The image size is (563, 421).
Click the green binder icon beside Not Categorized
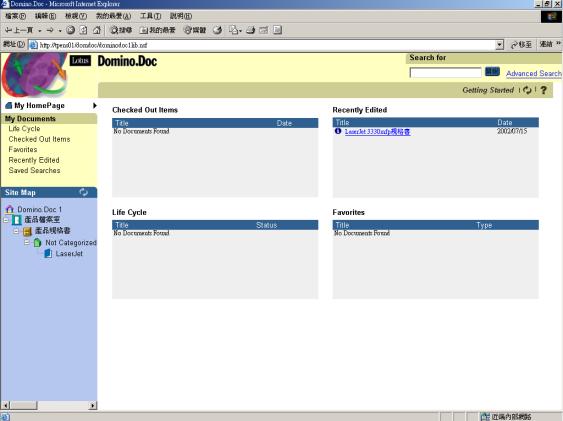pos(37,243)
